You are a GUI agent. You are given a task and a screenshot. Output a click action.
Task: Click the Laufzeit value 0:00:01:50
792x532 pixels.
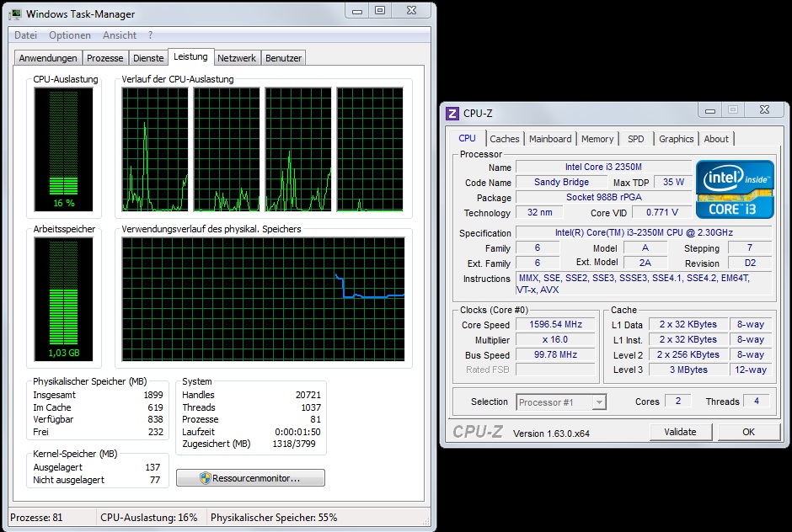[x=297, y=432]
